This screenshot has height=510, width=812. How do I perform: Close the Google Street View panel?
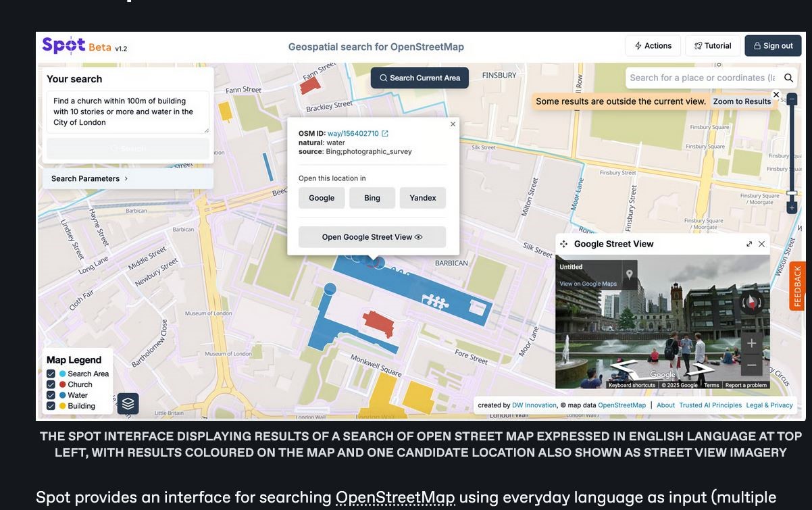(762, 244)
